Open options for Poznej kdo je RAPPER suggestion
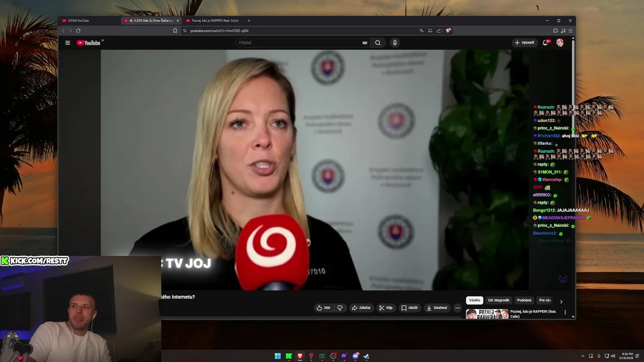Screen dimensions: 644x362 pos(565,312)
